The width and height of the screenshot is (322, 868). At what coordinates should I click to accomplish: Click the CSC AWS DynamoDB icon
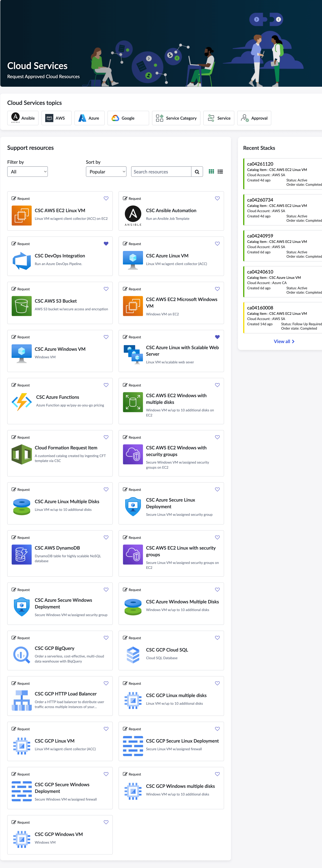pos(22,554)
